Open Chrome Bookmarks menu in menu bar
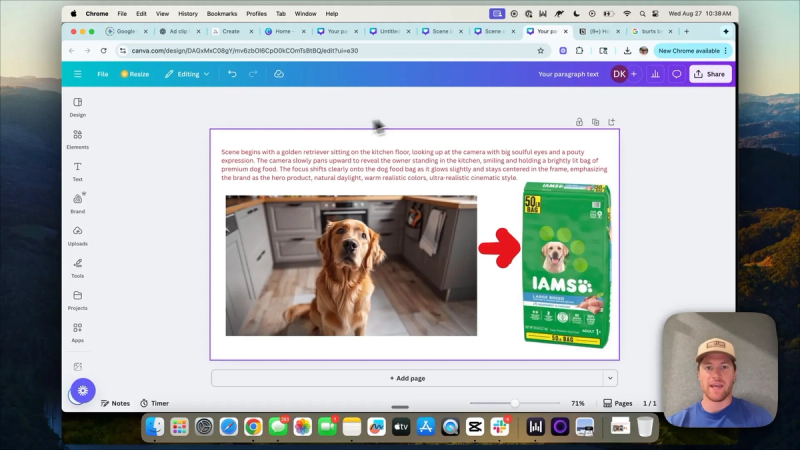Viewport: 800px width, 450px height. click(x=222, y=14)
